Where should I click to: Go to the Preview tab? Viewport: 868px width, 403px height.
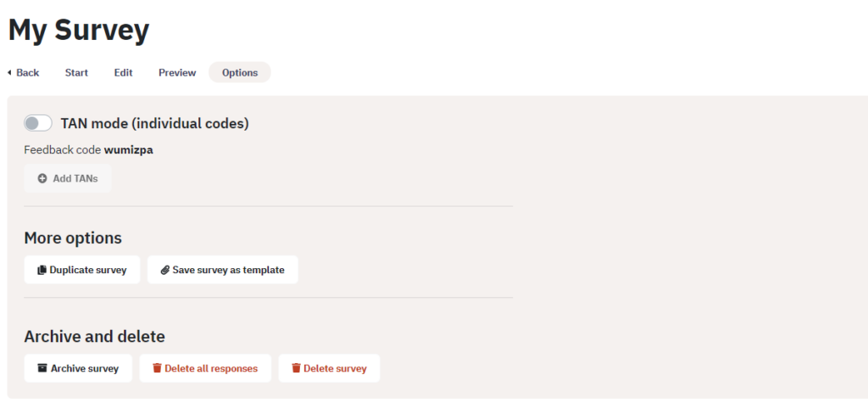pyautogui.click(x=177, y=73)
